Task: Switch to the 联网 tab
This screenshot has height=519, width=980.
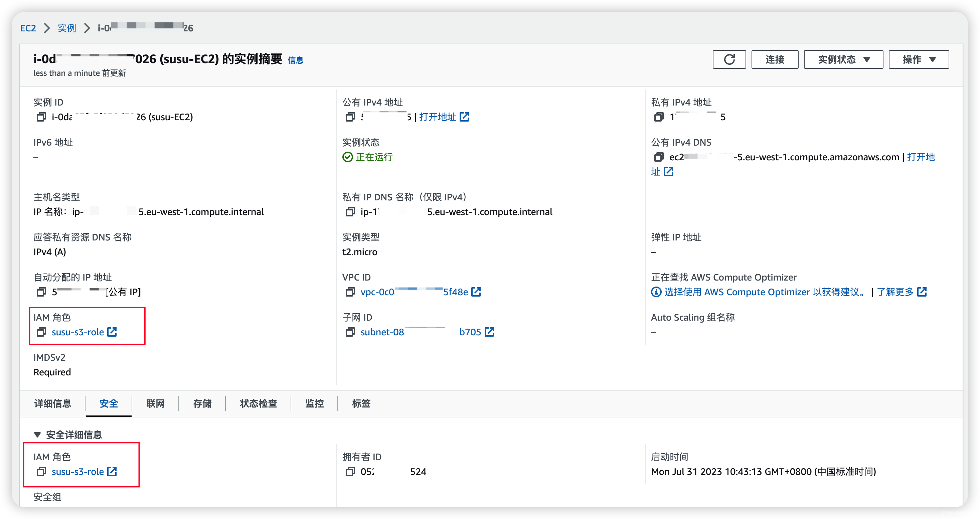Action: [155, 403]
